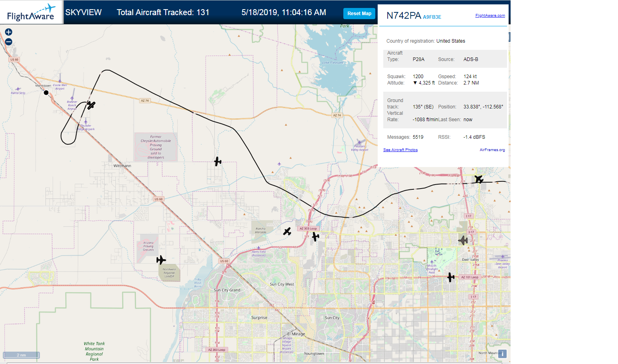
Task: Click the Castle Well Airport marker
Action: (x=60, y=81)
